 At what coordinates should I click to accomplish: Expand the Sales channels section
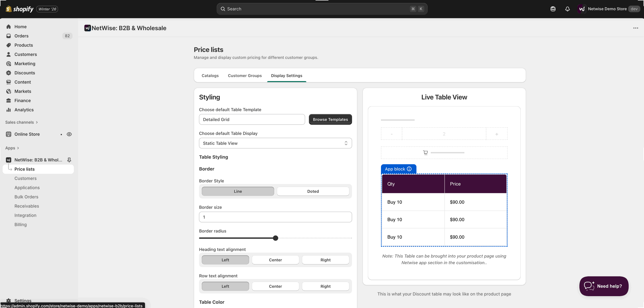point(22,122)
